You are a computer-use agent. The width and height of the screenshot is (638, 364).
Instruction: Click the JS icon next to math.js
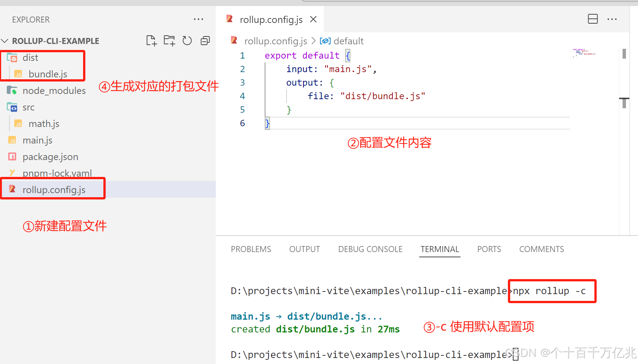pos(18,124)
